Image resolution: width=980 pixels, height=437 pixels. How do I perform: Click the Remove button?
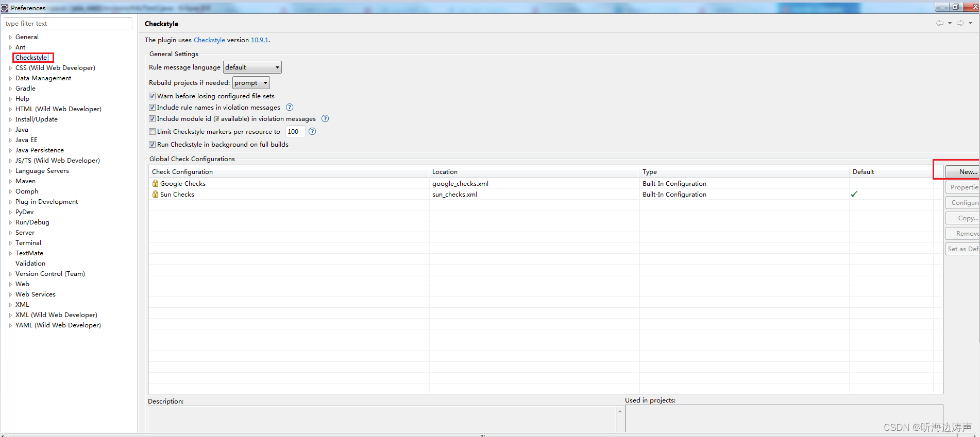(962, 234)
